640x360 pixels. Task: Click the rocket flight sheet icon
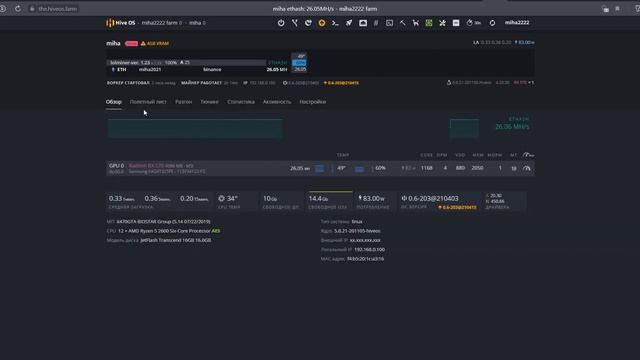pyautogui.click(x=349, y=23)
